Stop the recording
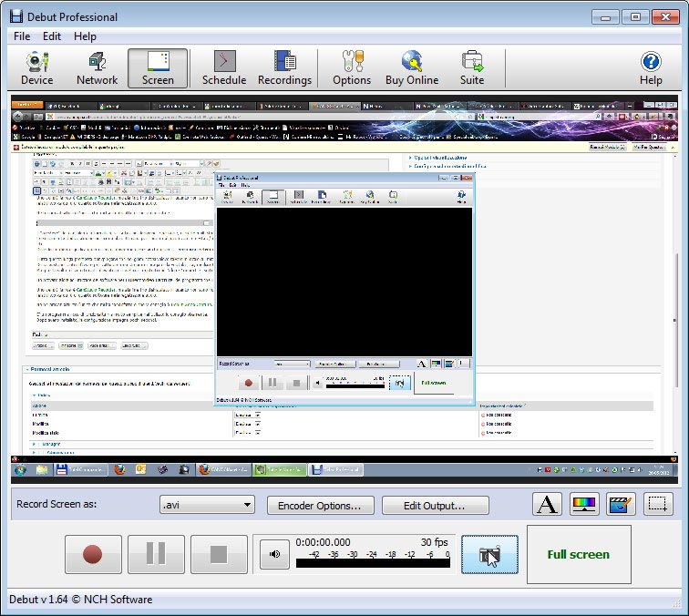 pos(219,554)
